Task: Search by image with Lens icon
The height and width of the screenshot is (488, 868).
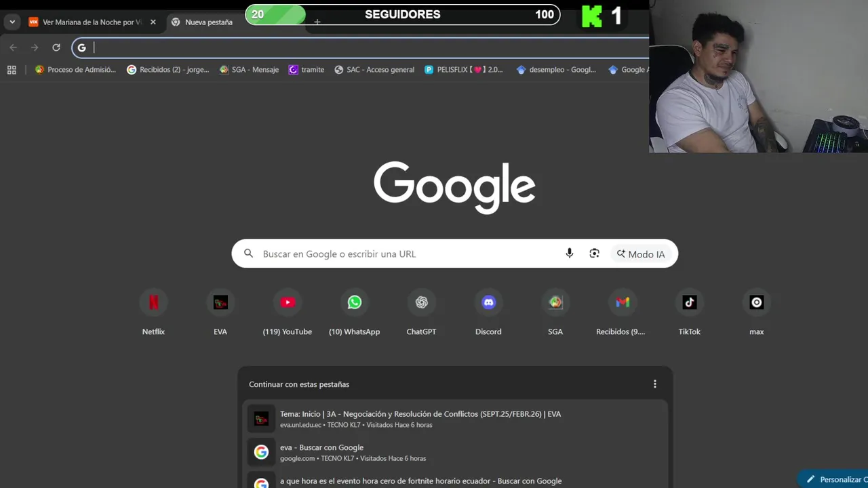Action: [594, 253]
